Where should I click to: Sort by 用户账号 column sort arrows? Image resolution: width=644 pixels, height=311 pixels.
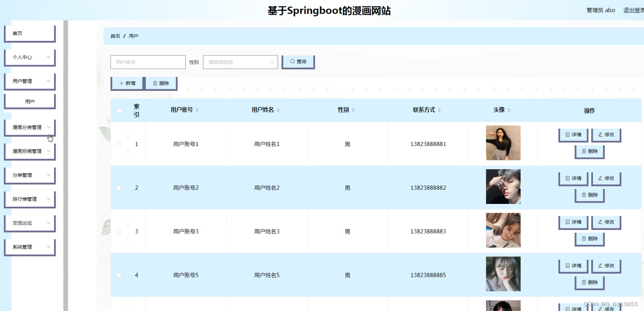coord(197,110)
